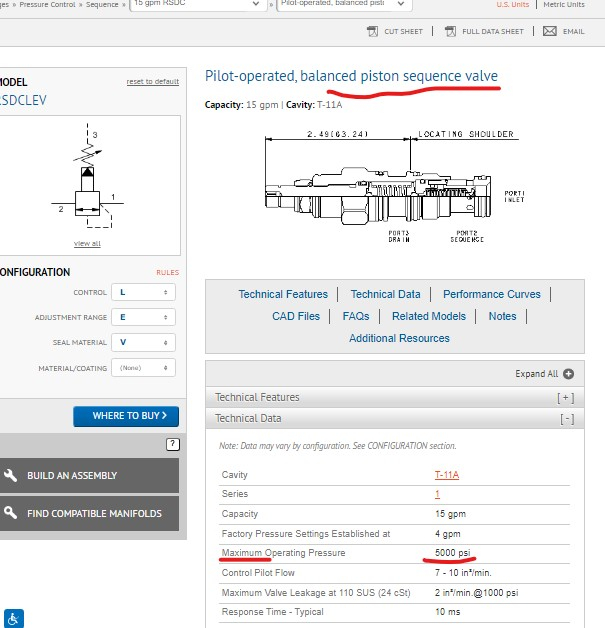
Task: Open the T-11A cavity link
Action: coord(447,475)
